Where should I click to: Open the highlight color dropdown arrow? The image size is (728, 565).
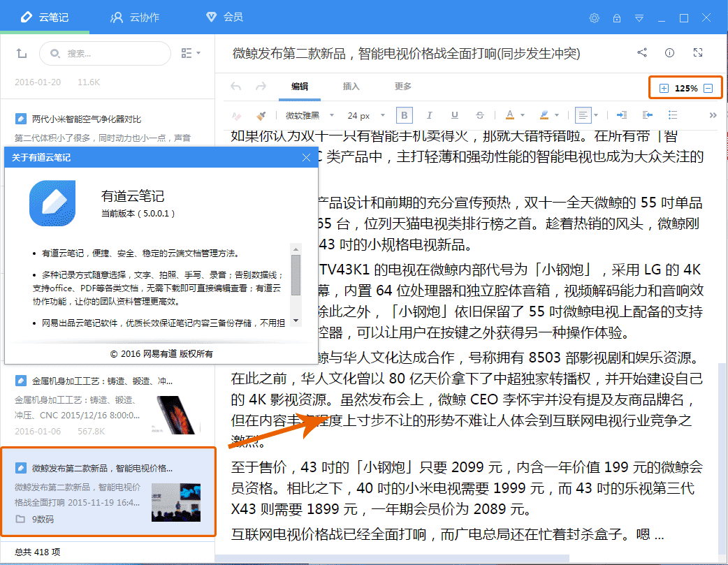[557, 115]
